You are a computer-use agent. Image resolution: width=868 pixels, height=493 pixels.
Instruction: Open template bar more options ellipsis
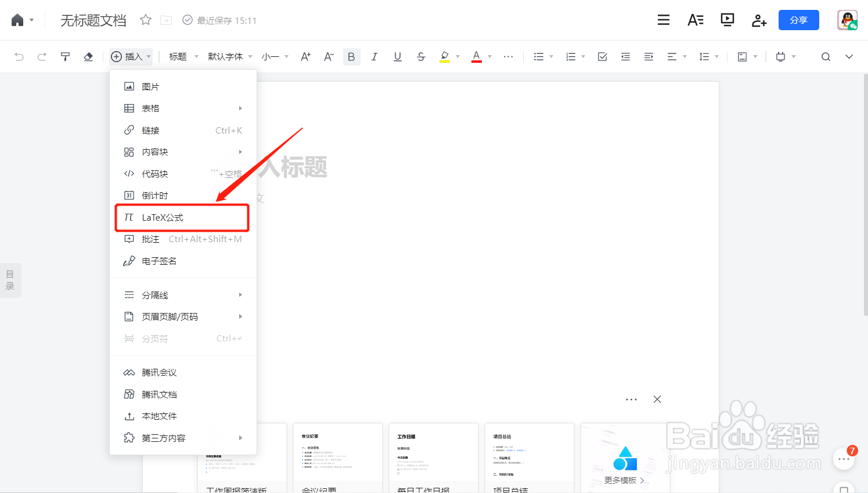click(x=631, y=400)
